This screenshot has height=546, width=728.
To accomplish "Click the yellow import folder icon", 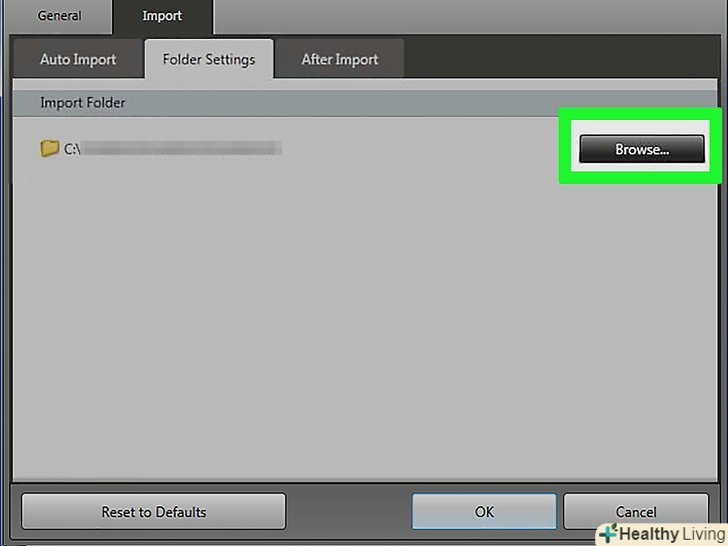I will [x=50, y=148].
